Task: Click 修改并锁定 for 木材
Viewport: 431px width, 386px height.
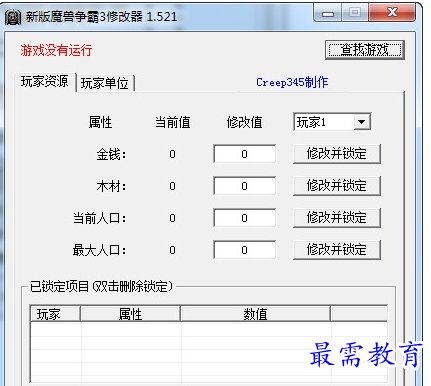Action: [337, 186]
